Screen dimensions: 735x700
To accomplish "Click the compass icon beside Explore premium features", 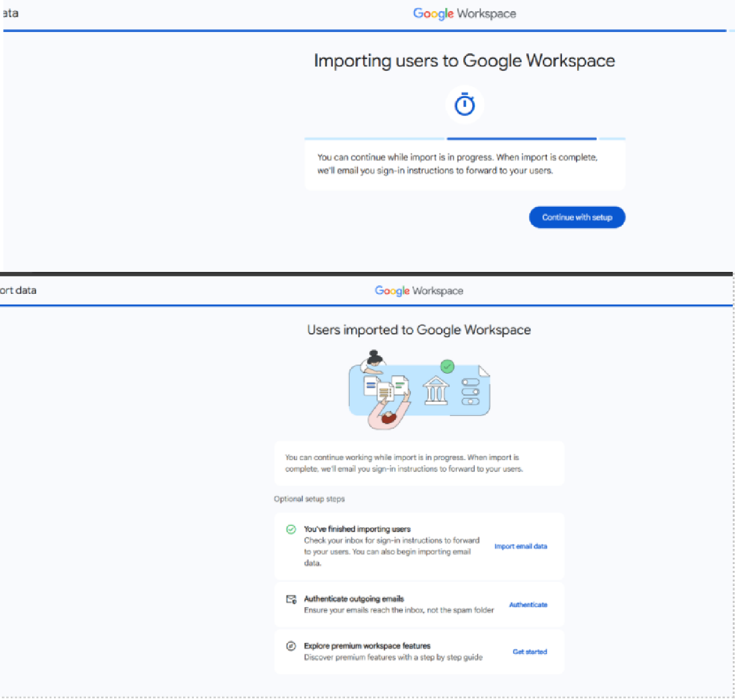I will 291,646.
